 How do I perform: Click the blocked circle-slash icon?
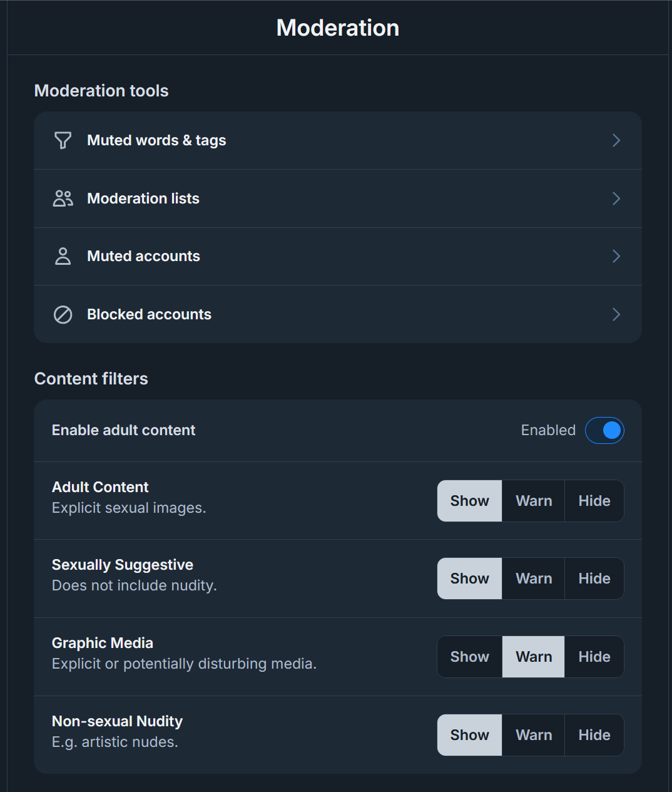tap(63, 314)
